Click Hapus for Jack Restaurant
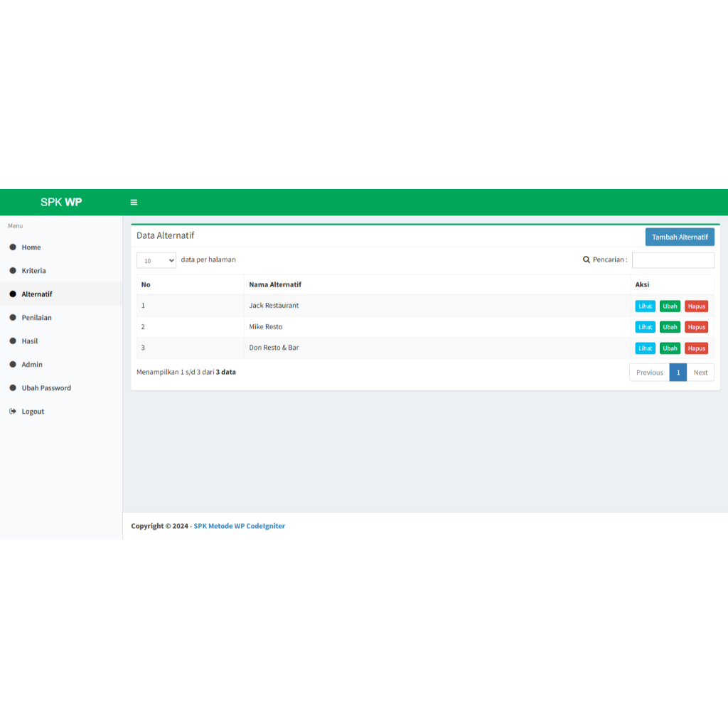The image size is (728, 728). pos(696,306)
